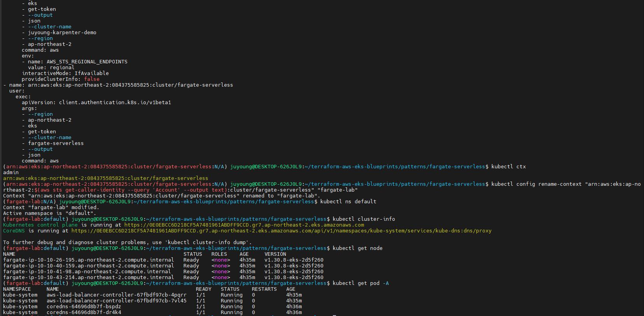Click pod 'aws-load-balancer-controller-67fbdf97cb-7vl45'

tap(117, 301)
